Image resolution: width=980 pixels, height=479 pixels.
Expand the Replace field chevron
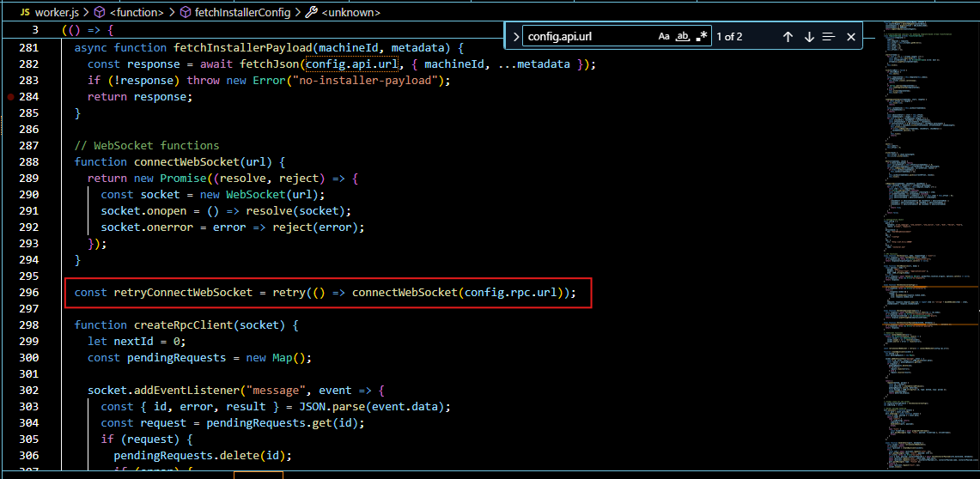pyautogui.click(x=515, y=37)
